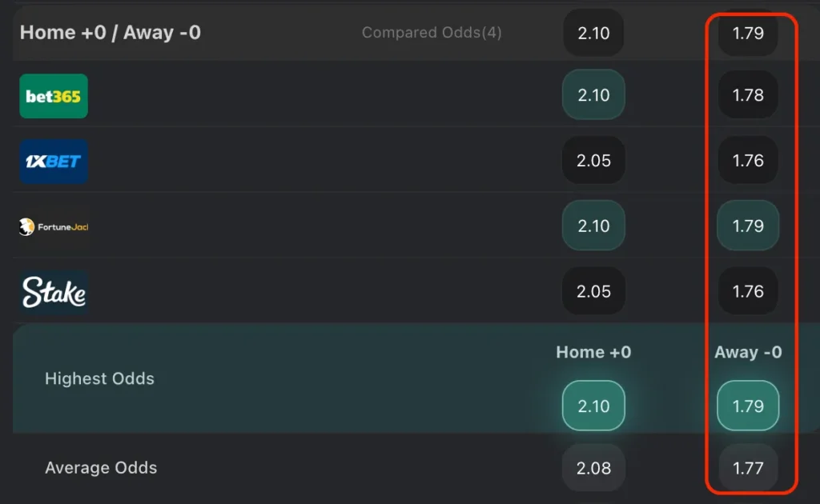Select Highest Odds Away -0 value 1.79
The width and height of the screenshot is (820, 504).
748,406
